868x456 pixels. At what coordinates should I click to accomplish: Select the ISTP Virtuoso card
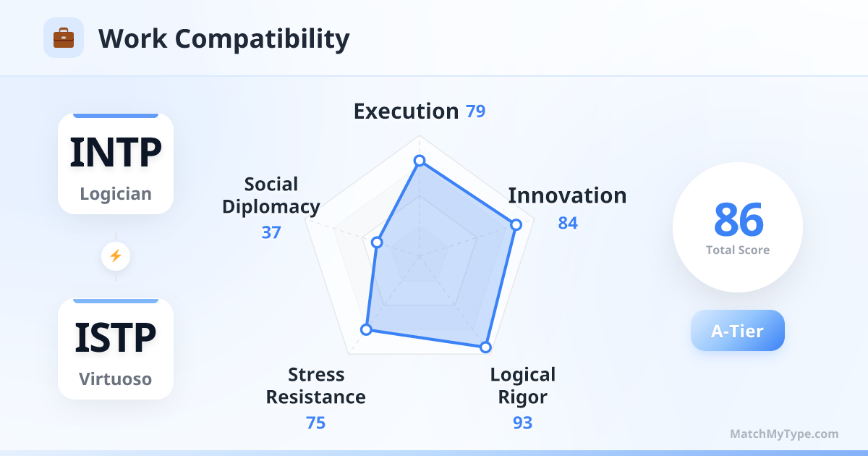(116, 349)
